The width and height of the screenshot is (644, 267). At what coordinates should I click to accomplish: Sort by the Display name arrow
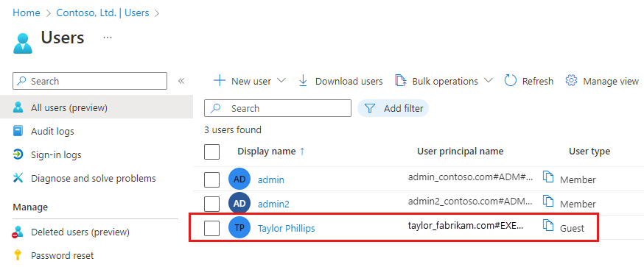point(302,152)
